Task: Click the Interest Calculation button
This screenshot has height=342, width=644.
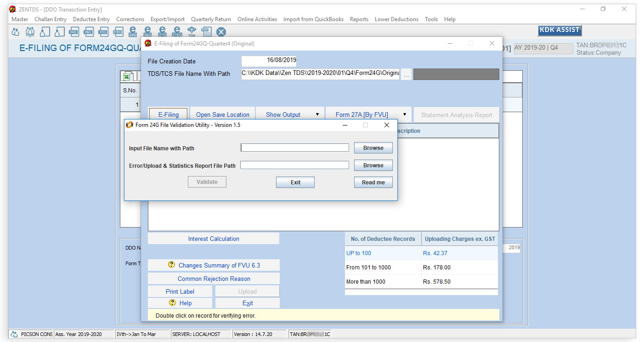Action: pos(214,239)
